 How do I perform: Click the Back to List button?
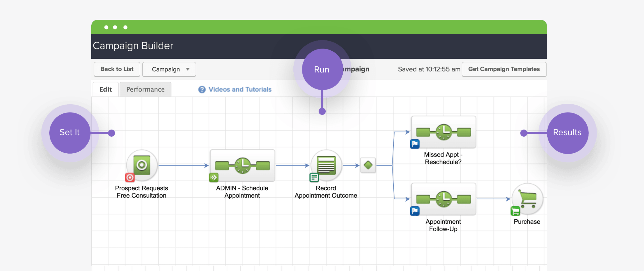[117, 69]
